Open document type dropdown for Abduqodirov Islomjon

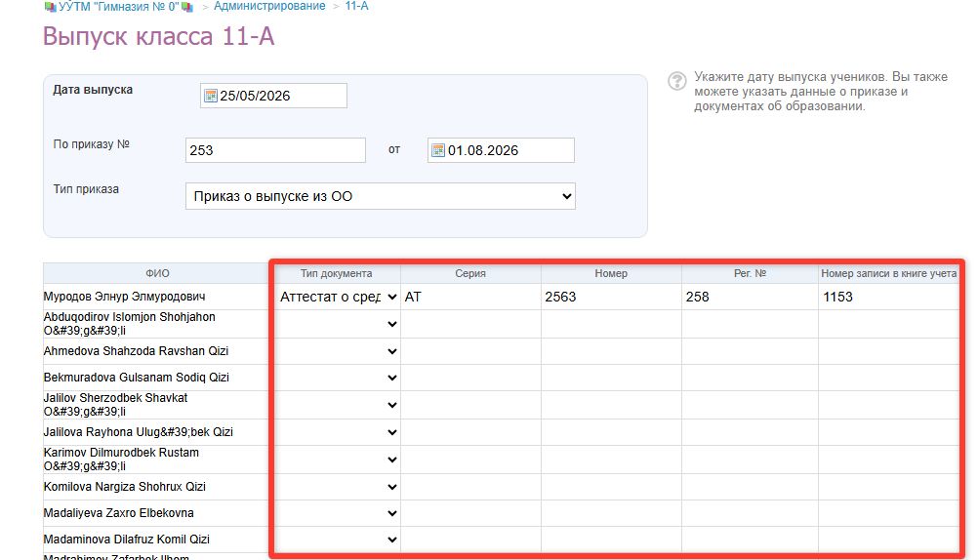click(338, 324)
